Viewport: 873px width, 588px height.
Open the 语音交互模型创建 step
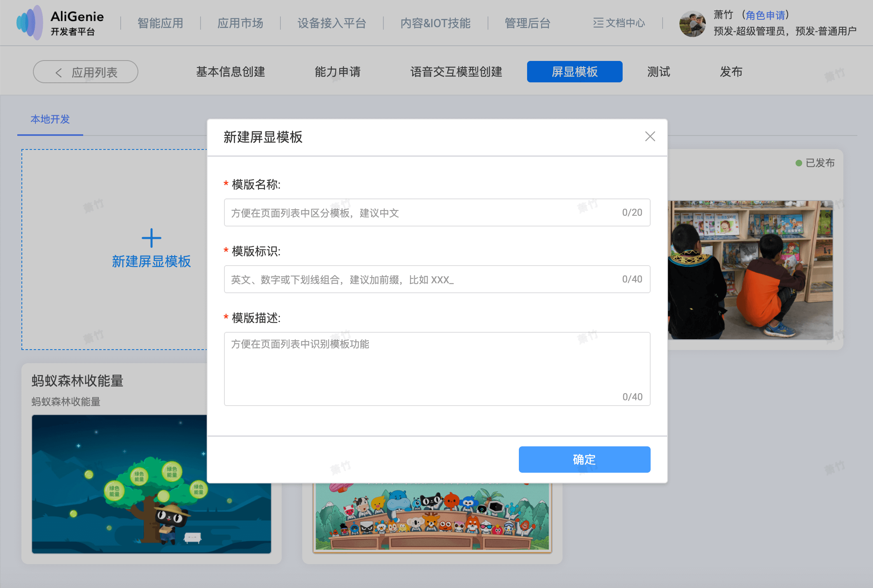click(x=456, y=72)
